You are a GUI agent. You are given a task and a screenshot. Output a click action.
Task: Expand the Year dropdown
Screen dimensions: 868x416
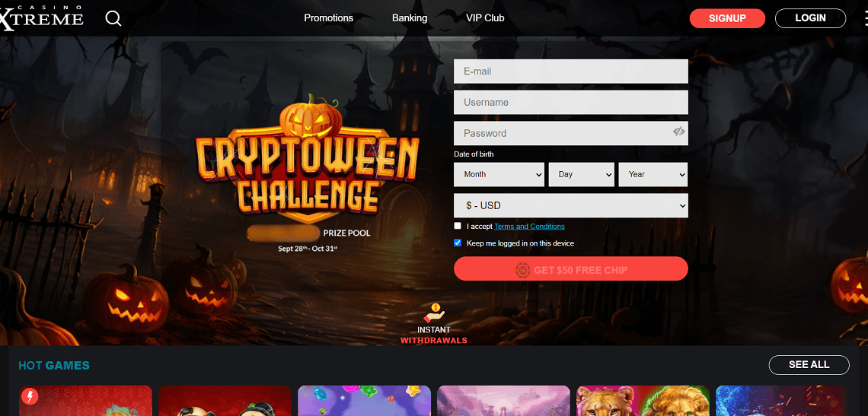(x=653, y=174)
